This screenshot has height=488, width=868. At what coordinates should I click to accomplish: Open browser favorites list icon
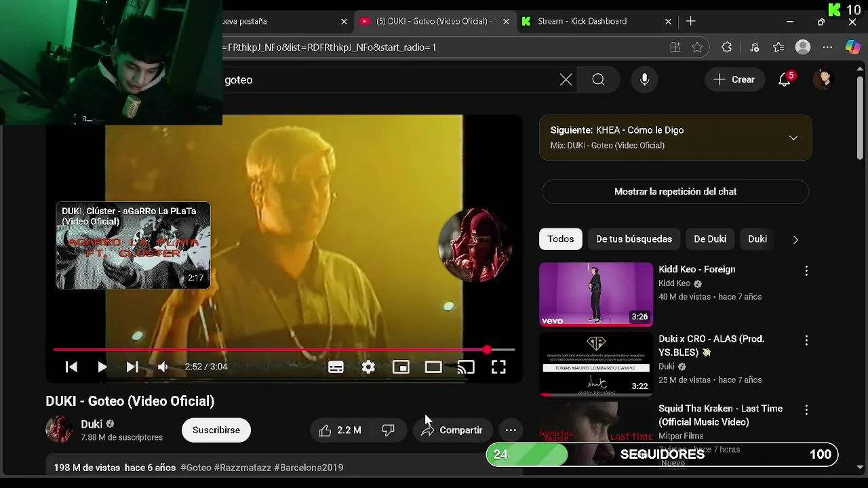click(778, 47)
